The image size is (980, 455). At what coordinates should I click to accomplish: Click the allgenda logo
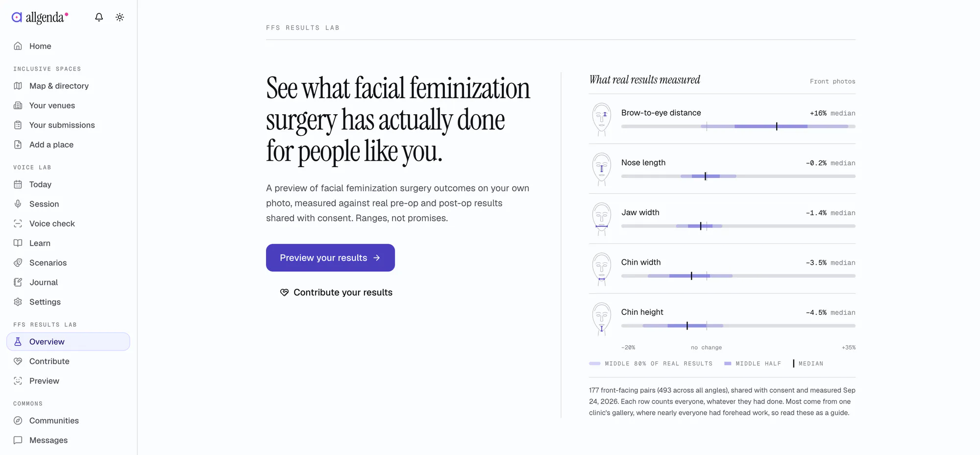tap(40, 17)
